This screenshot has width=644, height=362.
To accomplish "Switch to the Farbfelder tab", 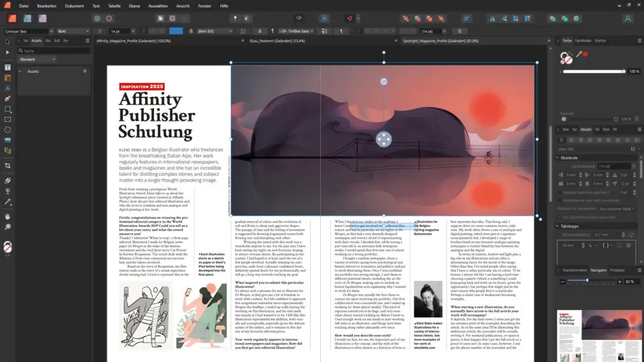I will coord(583,41).
